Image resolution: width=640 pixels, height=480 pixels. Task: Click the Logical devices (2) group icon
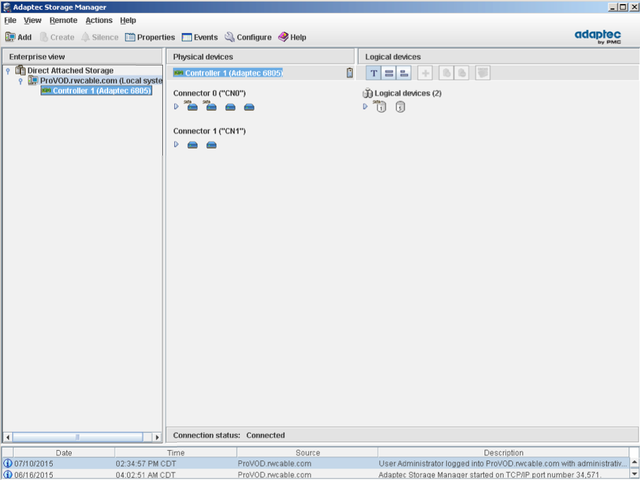367,93
